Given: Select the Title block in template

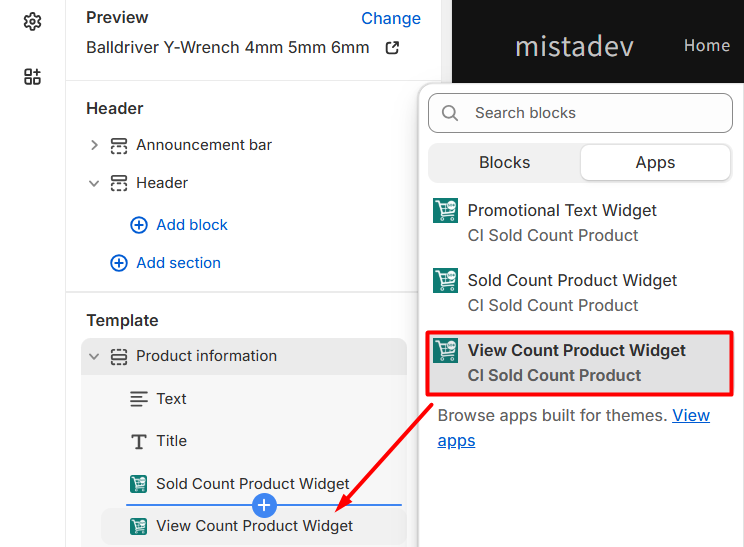Looking at the screenshot, I should [x=171, y=441].
